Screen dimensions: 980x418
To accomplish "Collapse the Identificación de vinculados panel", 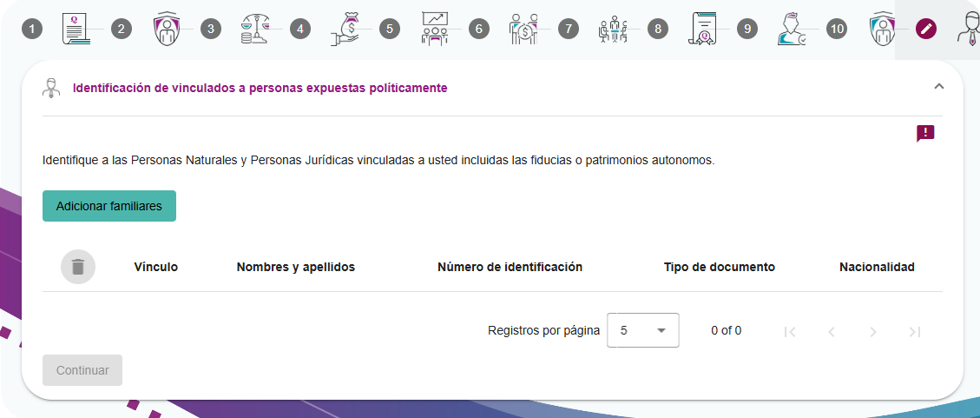I will click(938, 87).
